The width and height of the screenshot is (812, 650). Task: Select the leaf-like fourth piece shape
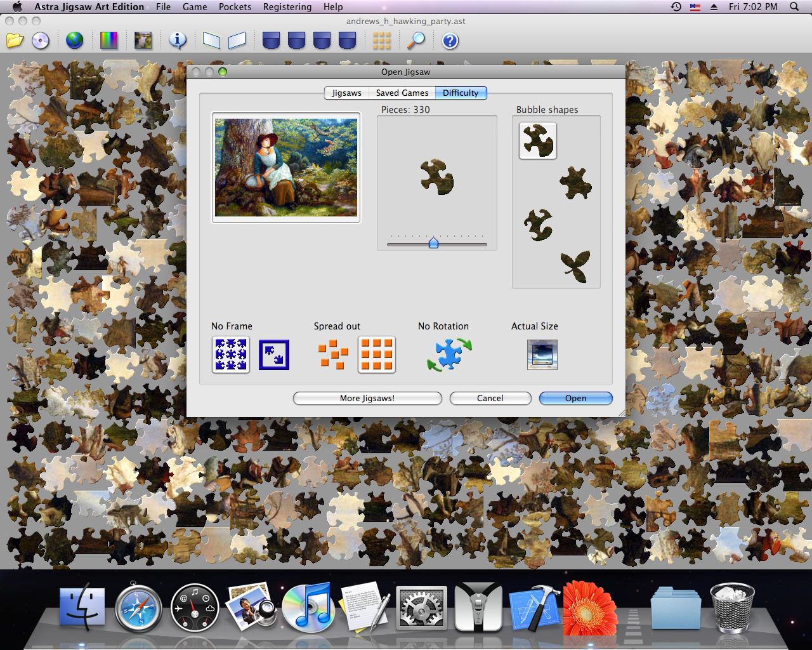pos(575,267)
